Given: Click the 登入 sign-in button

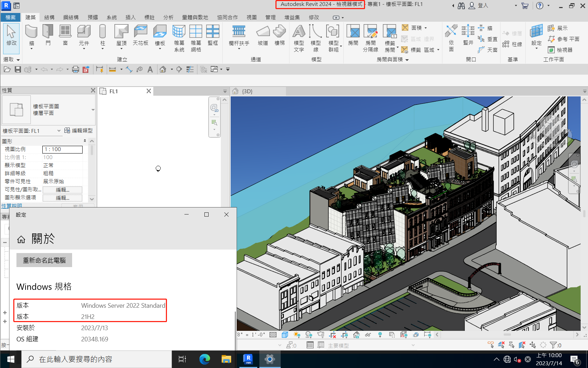Looking at the screenshot, I should point(479,6).
